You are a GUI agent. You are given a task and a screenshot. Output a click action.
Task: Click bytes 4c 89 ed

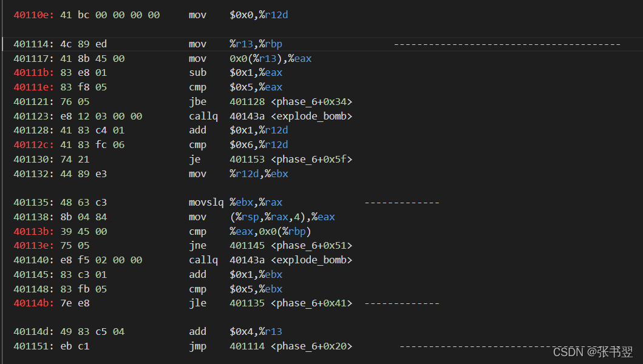(x=84, y=44)
